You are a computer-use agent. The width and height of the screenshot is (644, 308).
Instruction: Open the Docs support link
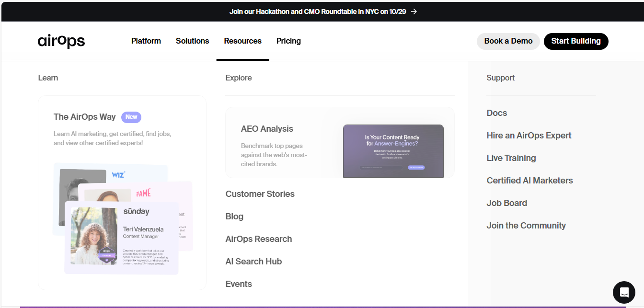(496, 113)
